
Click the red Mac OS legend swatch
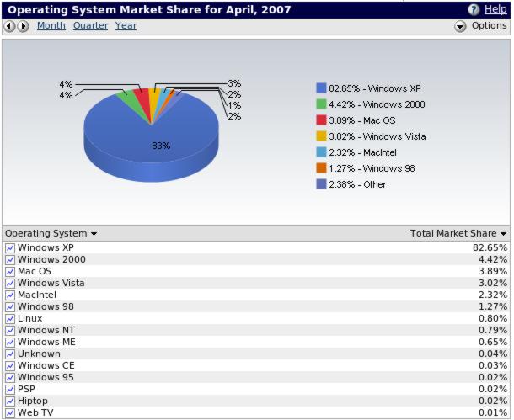(321, 120)
